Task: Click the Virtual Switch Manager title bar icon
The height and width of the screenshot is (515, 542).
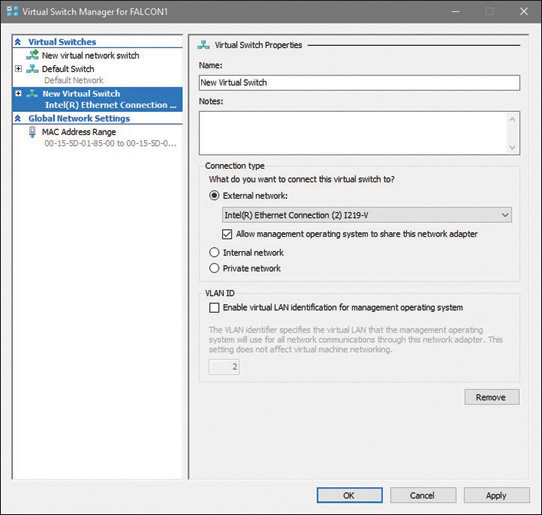Action: 12,11
